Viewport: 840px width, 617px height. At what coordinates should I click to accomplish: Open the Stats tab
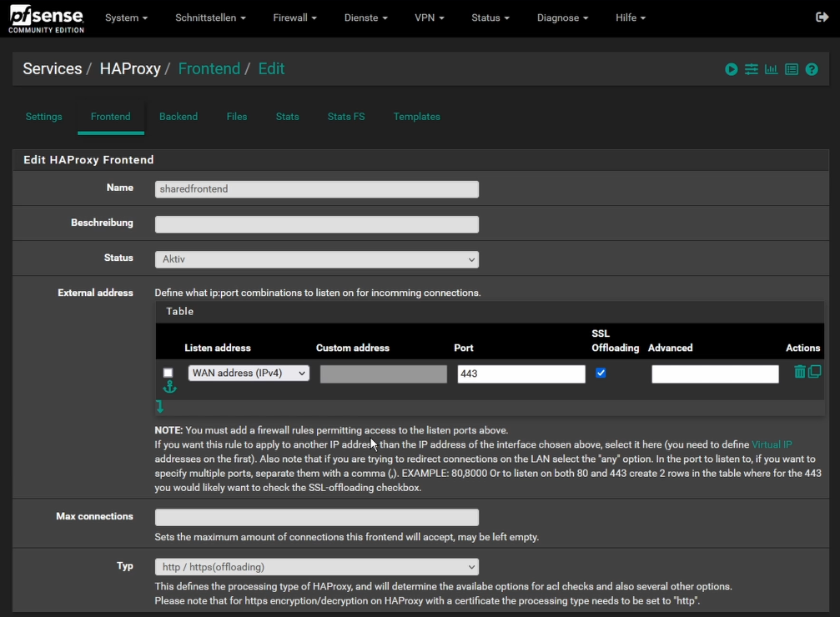click(287, 117)
